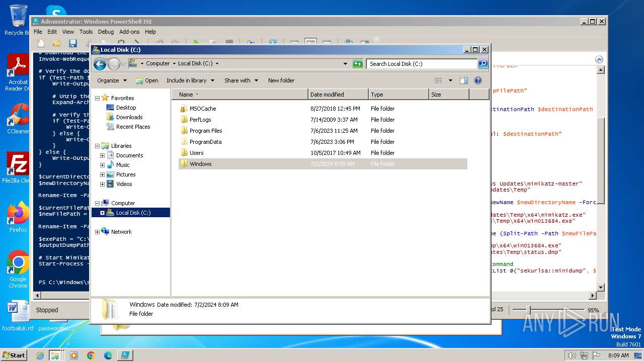Open address bar history dropdown arrow
The height and width of the screenshot is (362, 644).
pyautogui.click(x=345, y=64)
